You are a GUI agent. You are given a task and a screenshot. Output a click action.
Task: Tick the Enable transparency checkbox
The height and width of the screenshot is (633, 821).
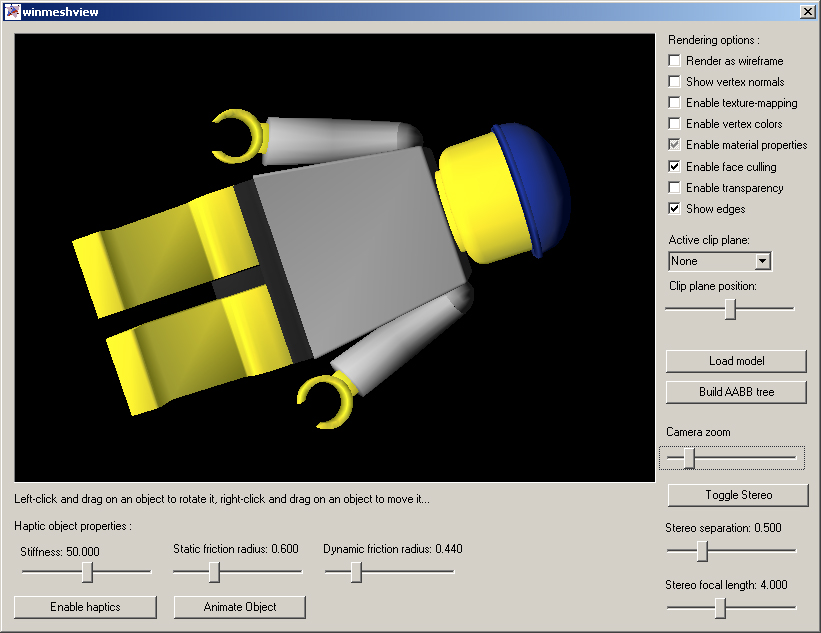(675, 188)
